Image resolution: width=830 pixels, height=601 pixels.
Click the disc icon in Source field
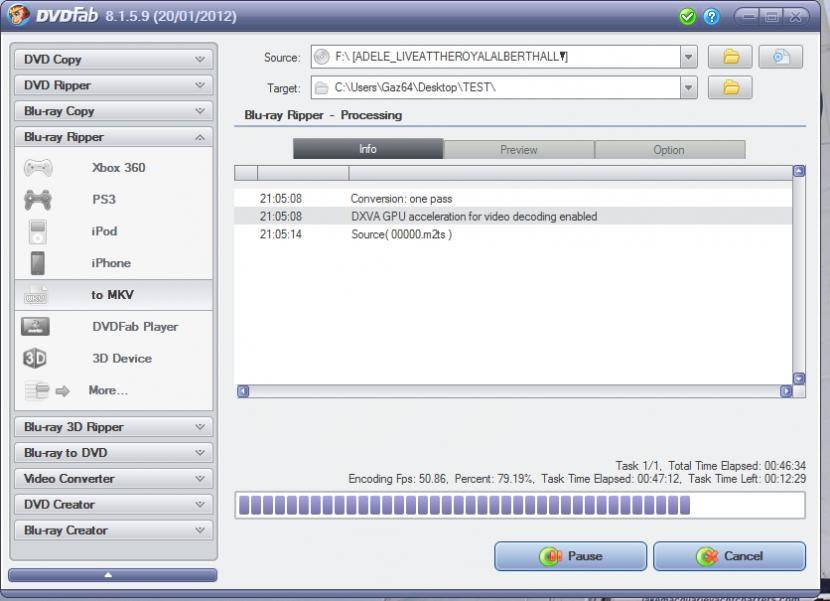321,57
